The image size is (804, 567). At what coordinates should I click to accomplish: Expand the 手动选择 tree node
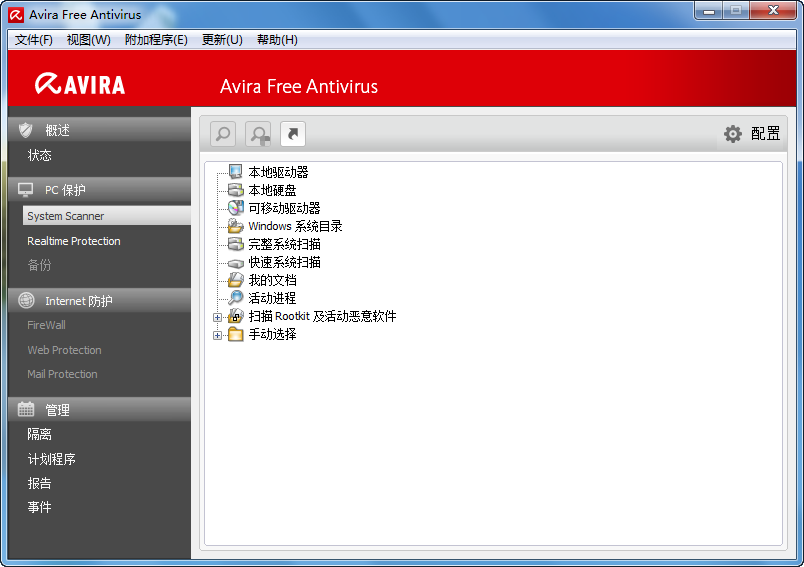(217, 335)
